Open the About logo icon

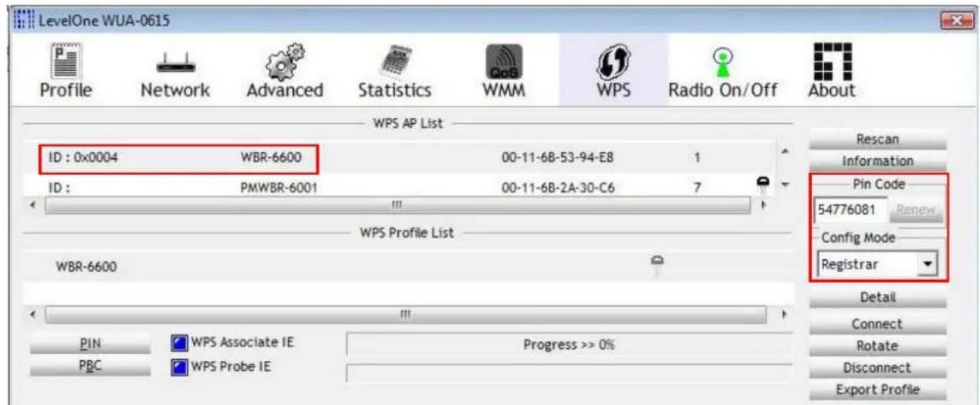pos(832,61)
